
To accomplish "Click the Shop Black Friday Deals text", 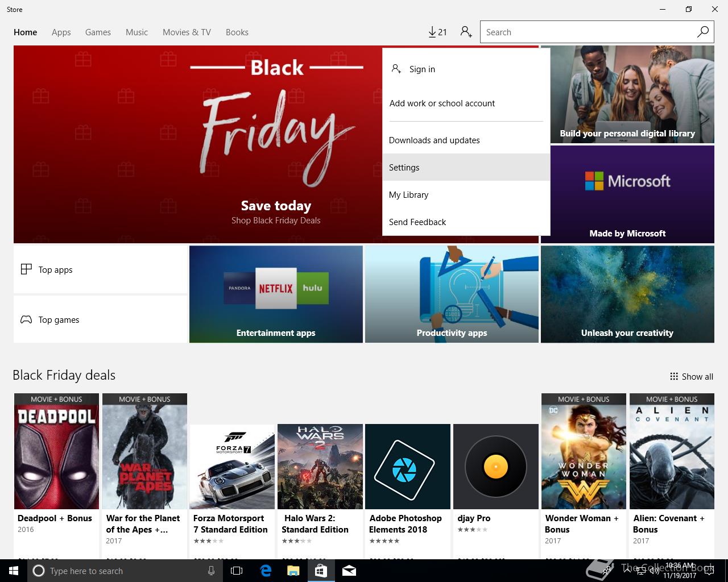I will point(276,221).
